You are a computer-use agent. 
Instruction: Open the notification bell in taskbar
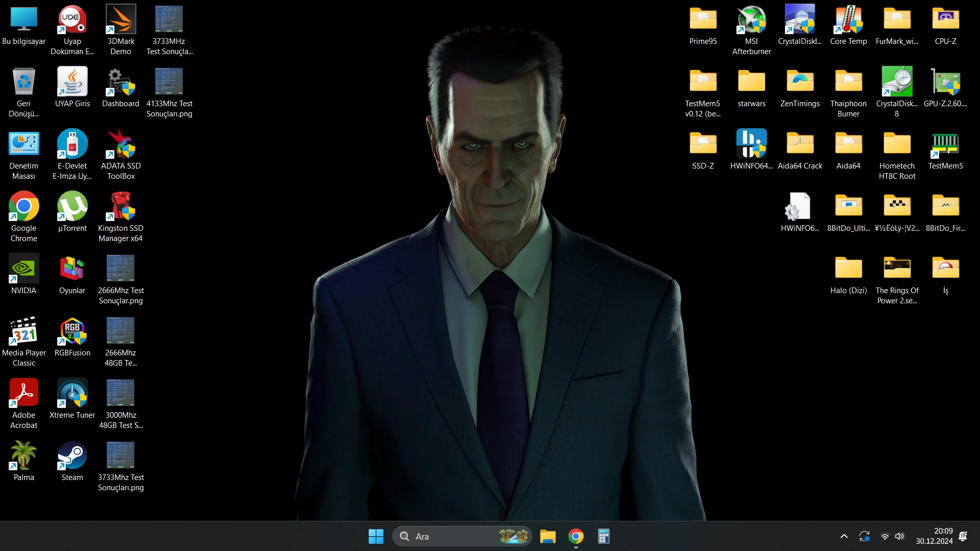[963, 536]
